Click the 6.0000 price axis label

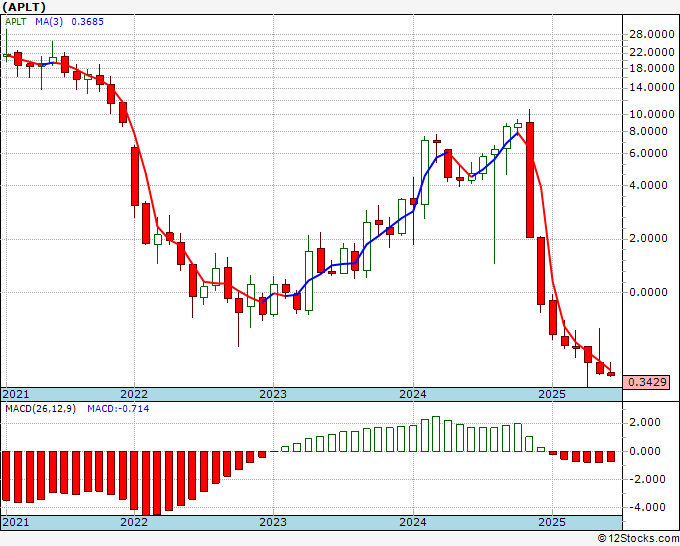click(x=648, y=154)
